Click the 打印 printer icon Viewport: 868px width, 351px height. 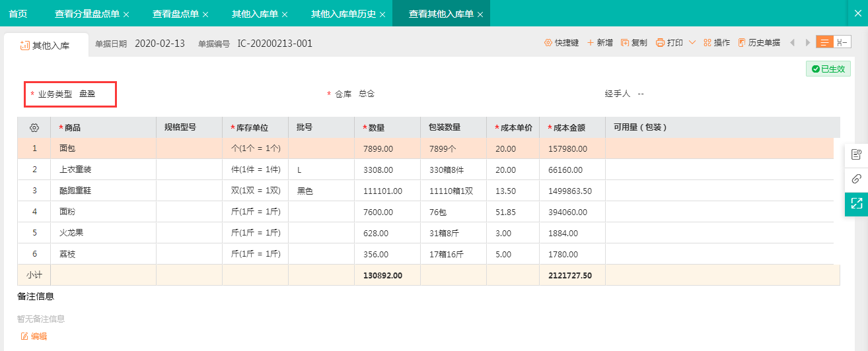[660, 43]
